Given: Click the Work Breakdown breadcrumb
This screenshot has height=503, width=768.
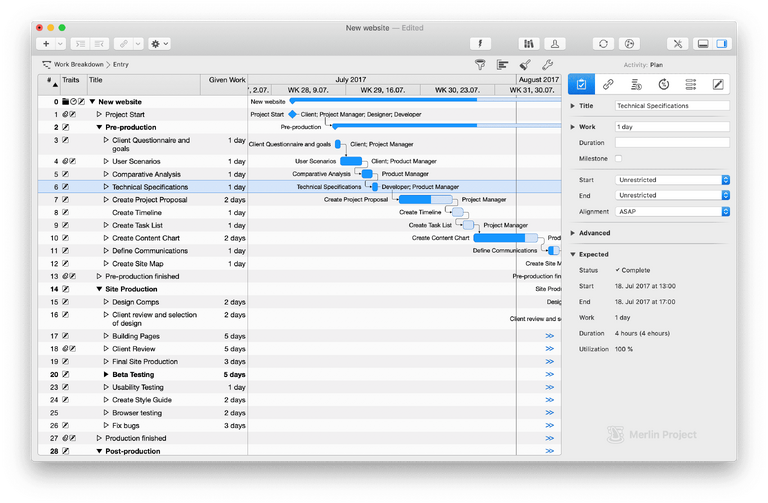Looking at the screenshot, I should click(x=80, y=64).
